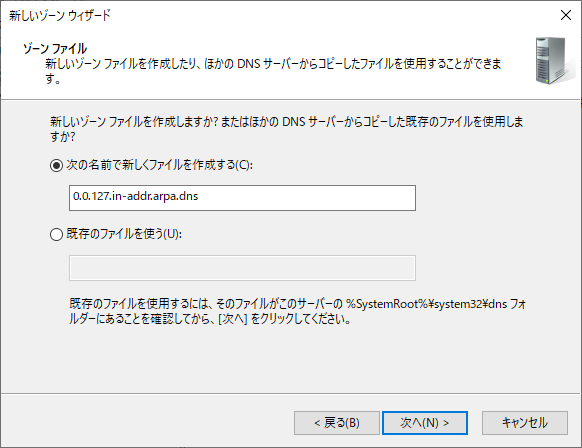The image size is (582, 448).
Task: Click the label text 次の名前で新しくファイルを作成する(C):
Action: coord(160,165)
